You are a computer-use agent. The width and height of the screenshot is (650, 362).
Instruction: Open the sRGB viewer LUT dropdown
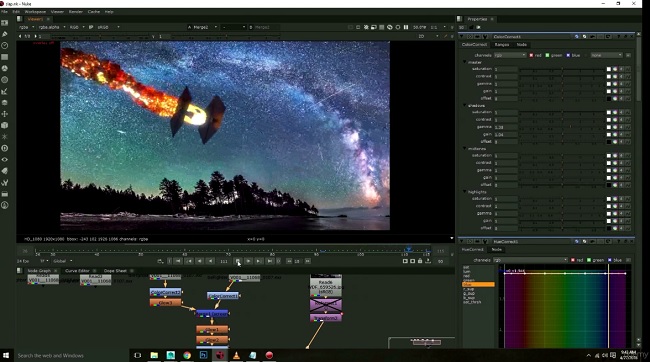point(109,27)
